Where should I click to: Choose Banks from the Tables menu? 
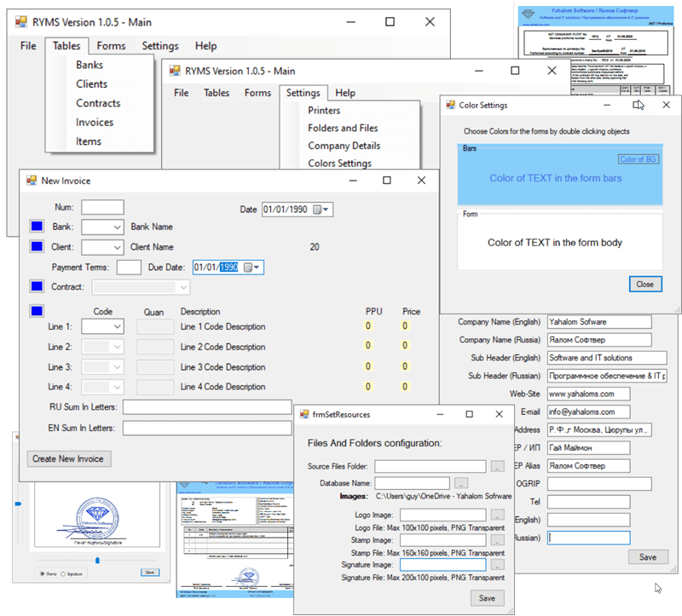click(90, 65)
